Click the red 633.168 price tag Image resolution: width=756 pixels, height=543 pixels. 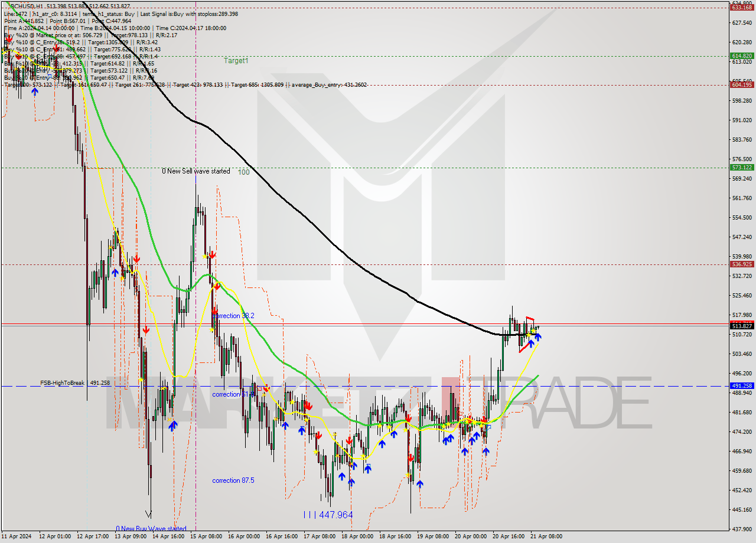[741, 7]
